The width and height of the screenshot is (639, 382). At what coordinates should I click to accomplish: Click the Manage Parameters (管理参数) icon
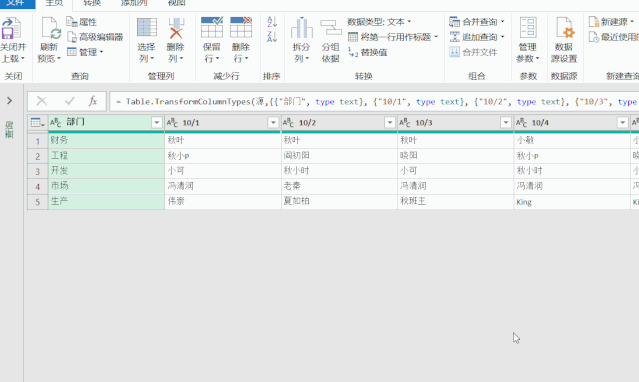528,28
